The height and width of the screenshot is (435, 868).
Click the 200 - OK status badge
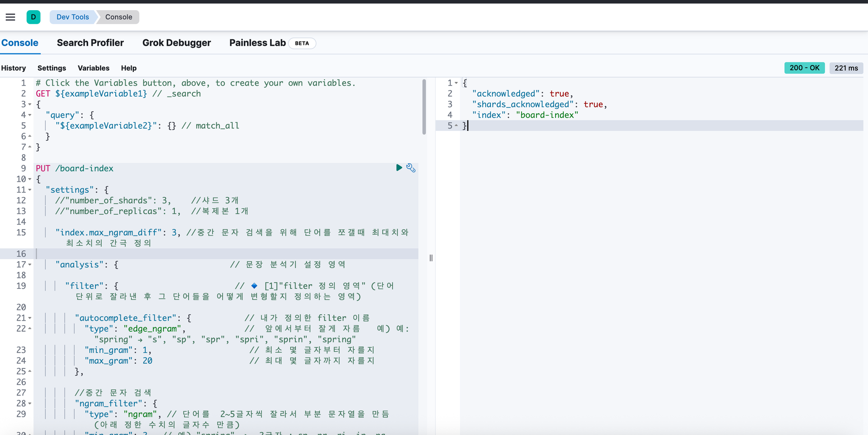click(804, 68)
